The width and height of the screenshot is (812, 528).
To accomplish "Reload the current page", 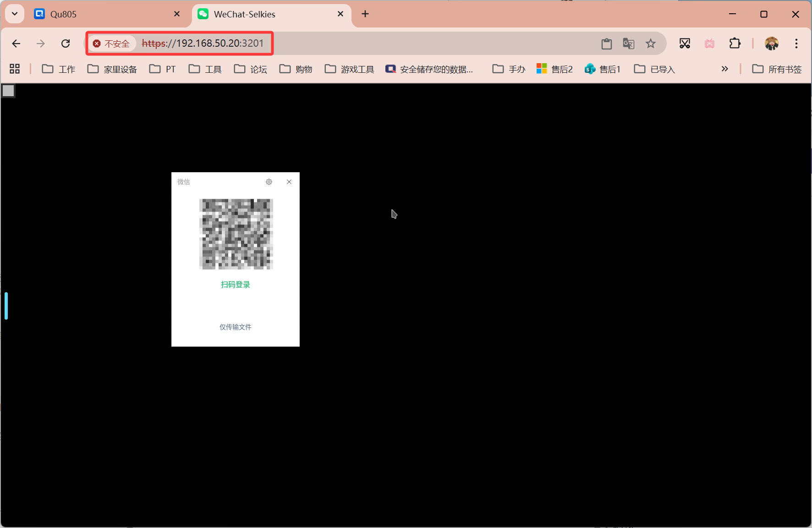I will (x=66, y=44).
